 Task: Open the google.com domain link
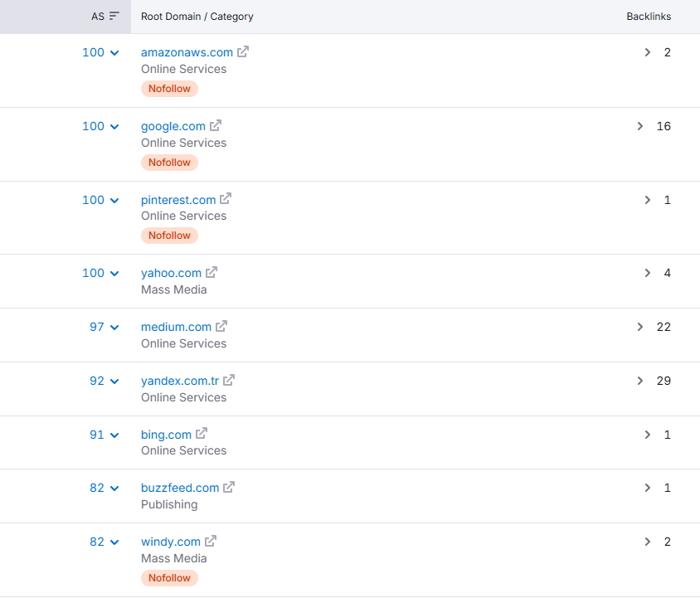(173, 126)
